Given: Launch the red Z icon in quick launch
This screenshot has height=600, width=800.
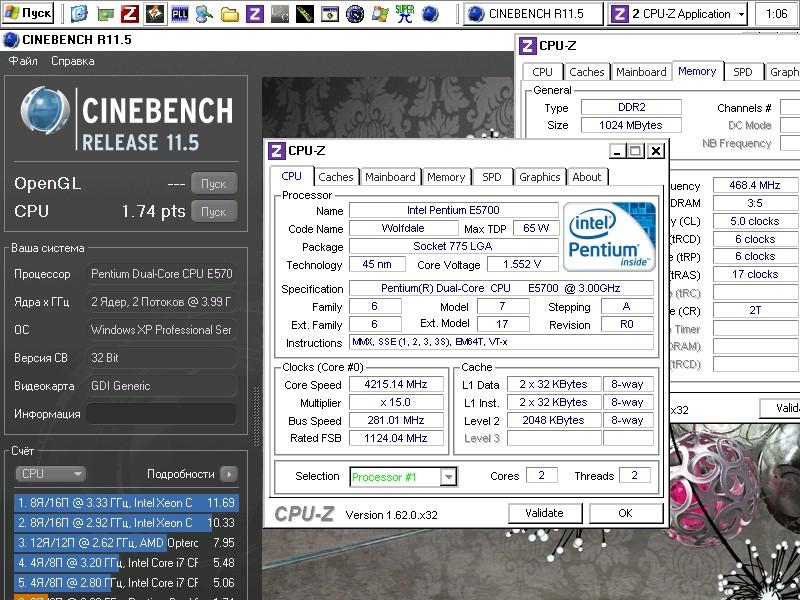Looking at the screenshot, I should tap(130, 14).
